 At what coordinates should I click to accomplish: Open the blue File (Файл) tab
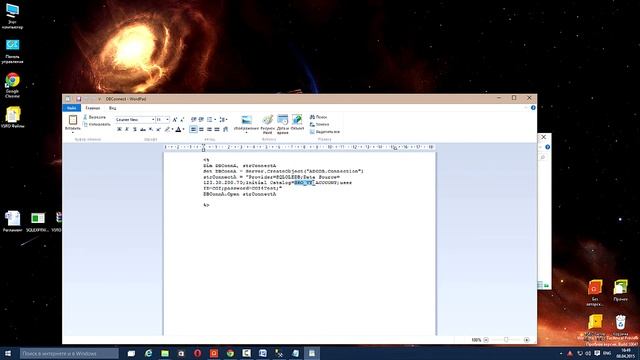[x=71, y=108]
